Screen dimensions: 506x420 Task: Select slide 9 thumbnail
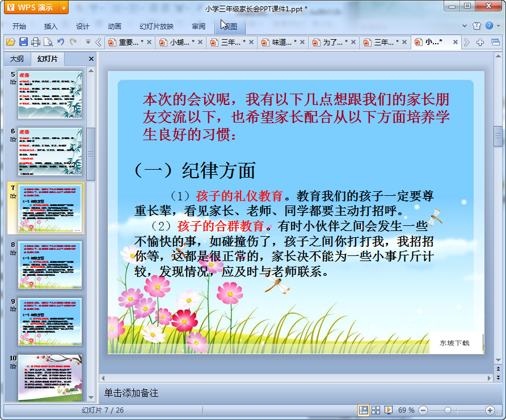click(x=50, y=322)
